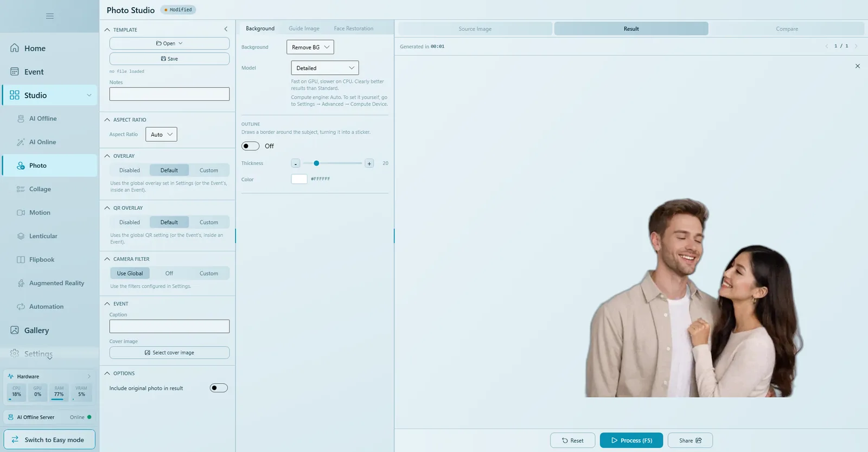Set QR Overlay to Disabled
This screenshot has width=868, height=452.
point(130,222)
